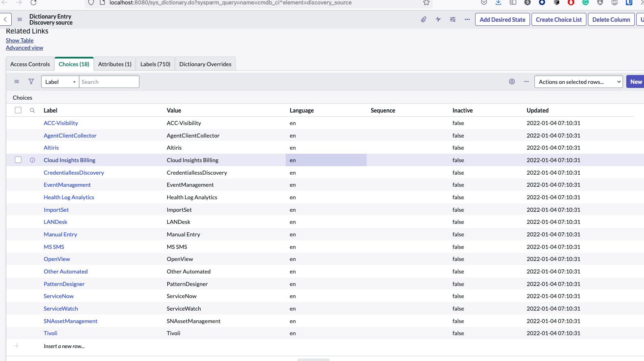Open the form context hamburger menu
Screen dimensions: 644x361
(x=20, y=19)
